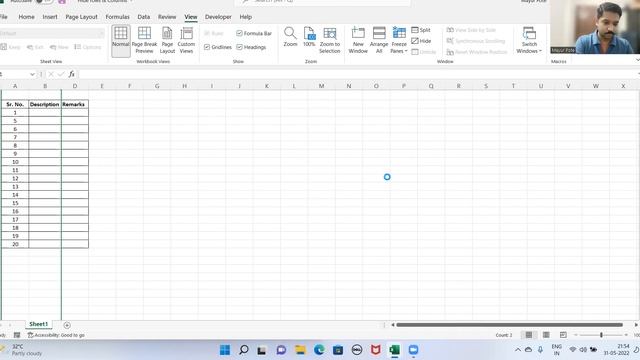The height and width of the screenshot is (360, 640).
Task: Select Page Break view in status bar
Action: tap(563, 335)
